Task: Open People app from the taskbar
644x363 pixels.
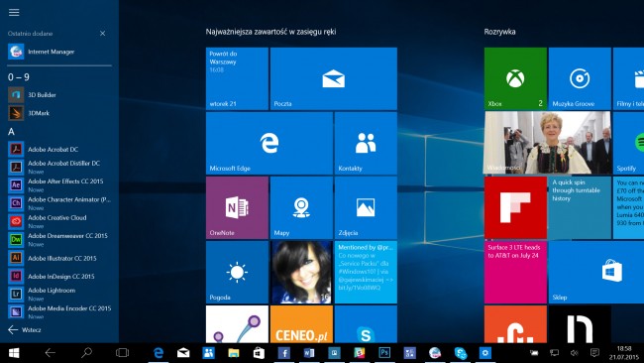Action: tap(209, 353)
